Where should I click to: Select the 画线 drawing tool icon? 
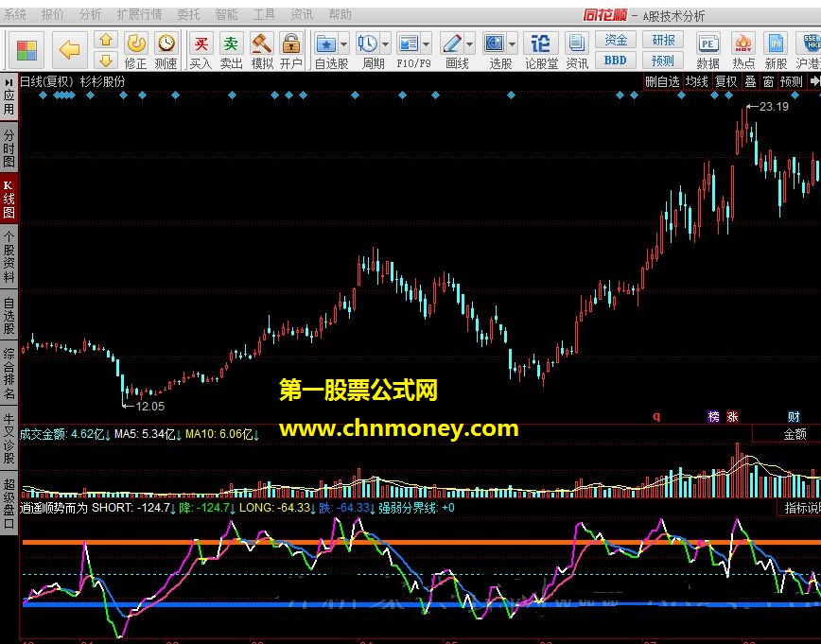451,44
